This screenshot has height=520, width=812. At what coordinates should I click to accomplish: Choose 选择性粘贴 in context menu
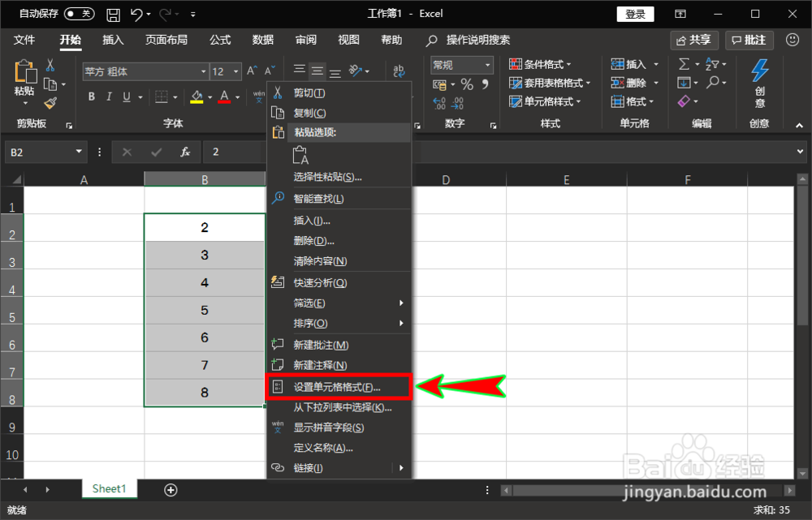click(x=339, y=177)
